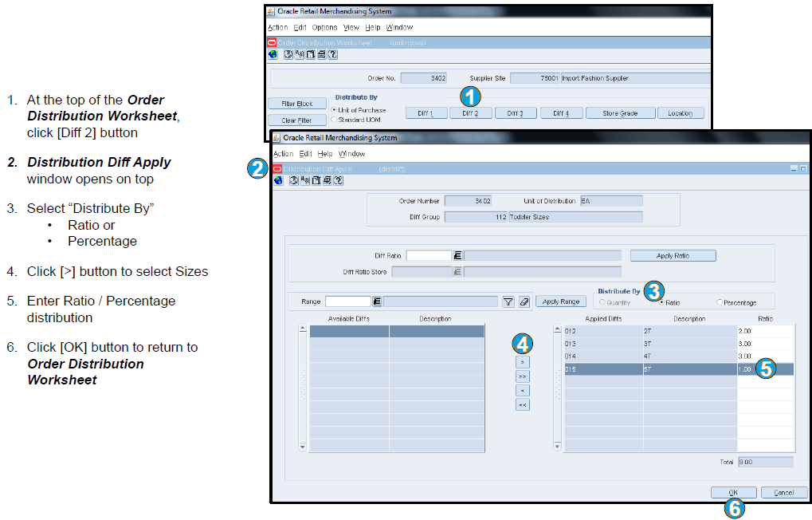Open the Options menu in the worksheet window

click(x=324, y=26)
